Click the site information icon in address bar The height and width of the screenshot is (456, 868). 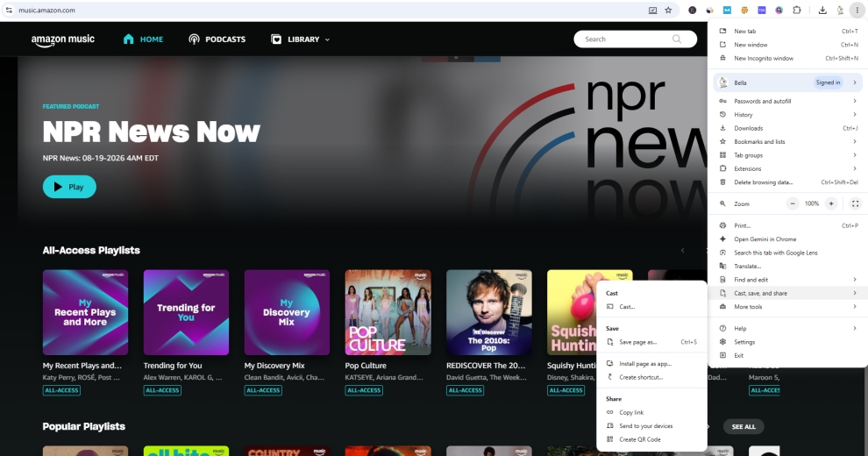click(x=9, y=10)
